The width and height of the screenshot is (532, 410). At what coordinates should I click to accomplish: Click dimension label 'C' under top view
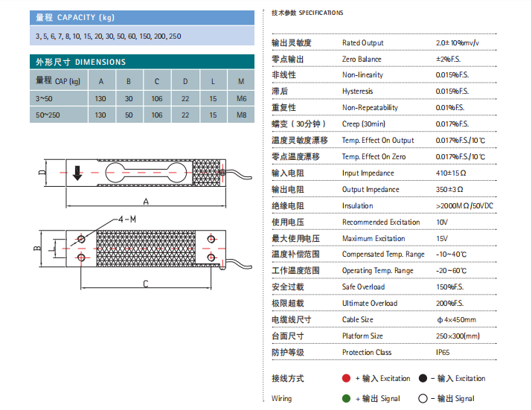coord(146,284)
